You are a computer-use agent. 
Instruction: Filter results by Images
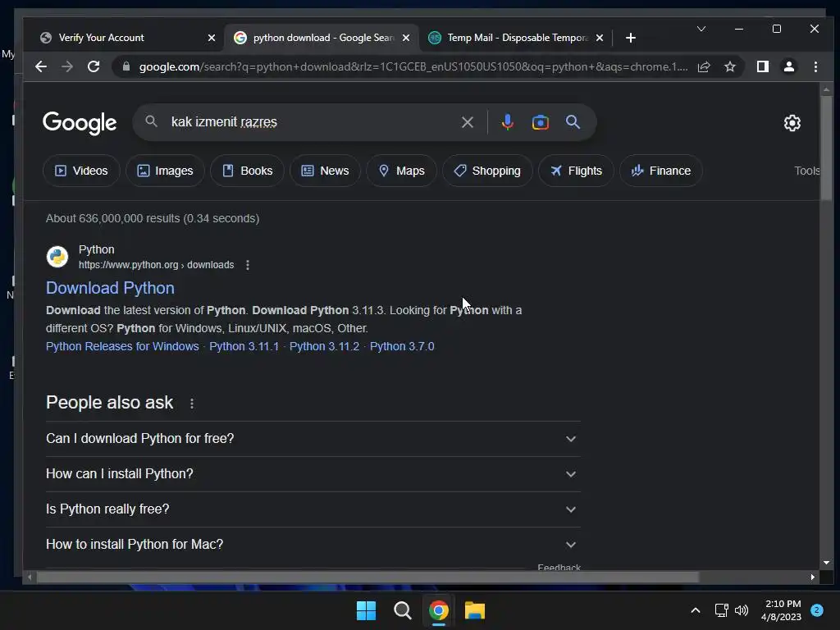point(165,171)
